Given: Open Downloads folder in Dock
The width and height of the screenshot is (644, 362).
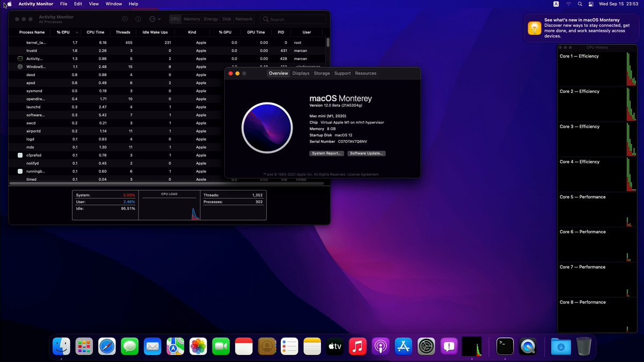Looking at the screenshot, I should [561, 346].
